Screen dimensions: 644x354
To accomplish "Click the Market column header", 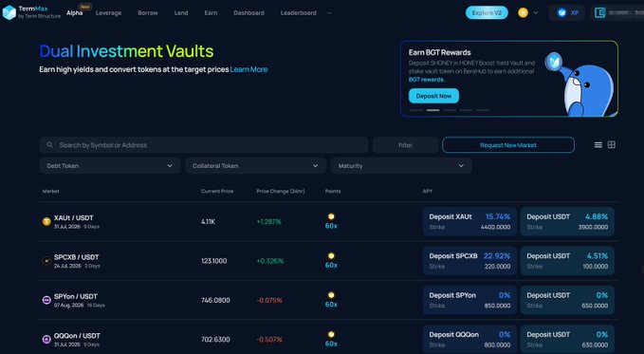I will pyautogui.click(x=51, y=191).
